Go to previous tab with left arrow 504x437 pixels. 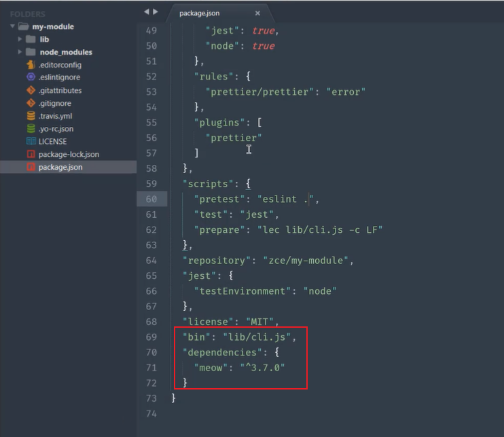(147, 12)
